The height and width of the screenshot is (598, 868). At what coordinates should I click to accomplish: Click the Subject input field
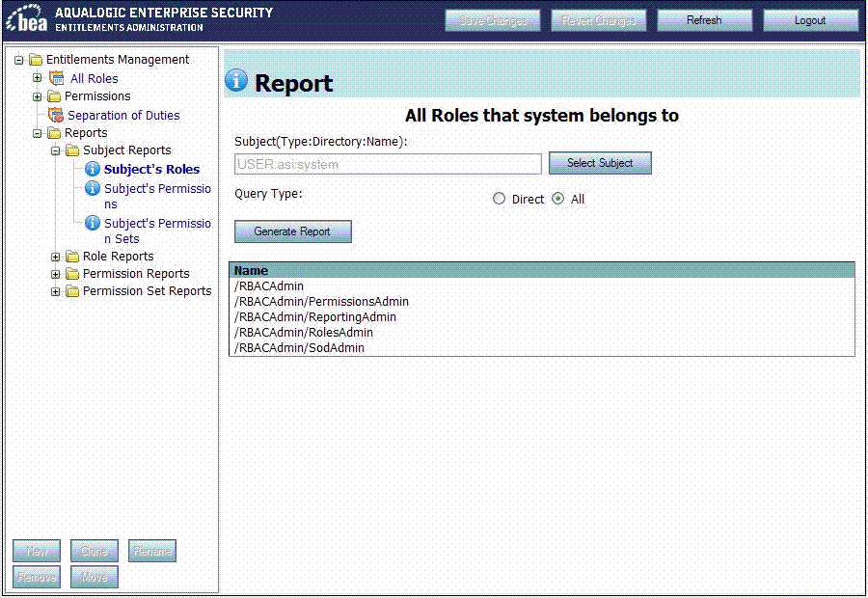(388, 164)
